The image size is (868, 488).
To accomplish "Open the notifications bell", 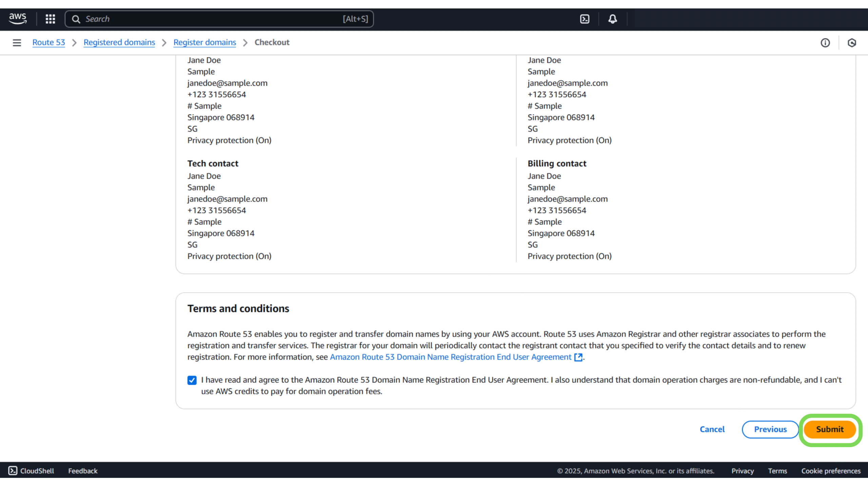I will (612, 19).
